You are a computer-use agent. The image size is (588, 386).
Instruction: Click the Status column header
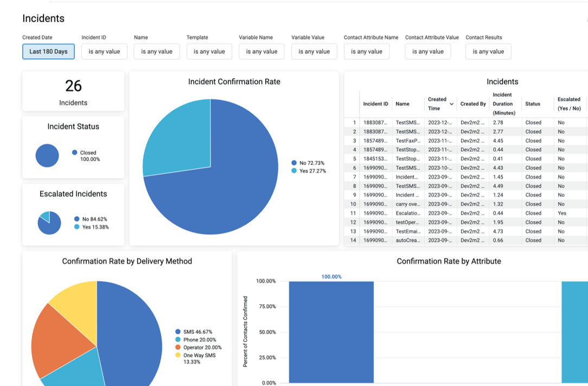pos(533,104)
